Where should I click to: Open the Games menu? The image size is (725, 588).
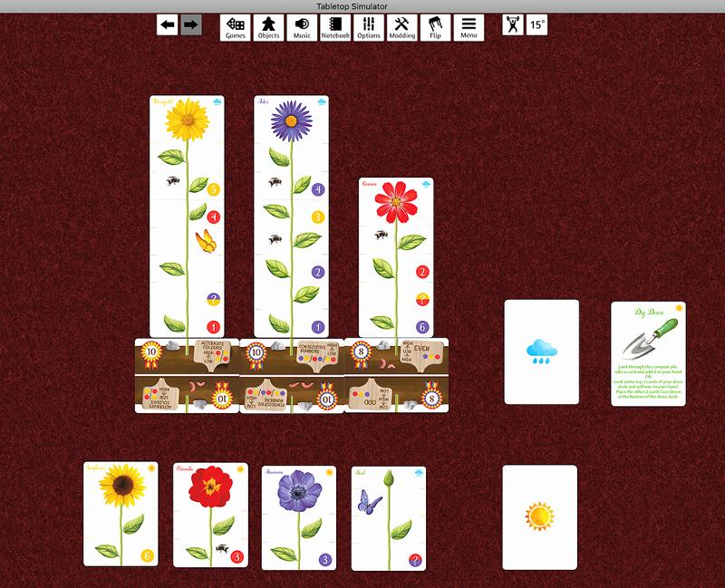point(235,28)
